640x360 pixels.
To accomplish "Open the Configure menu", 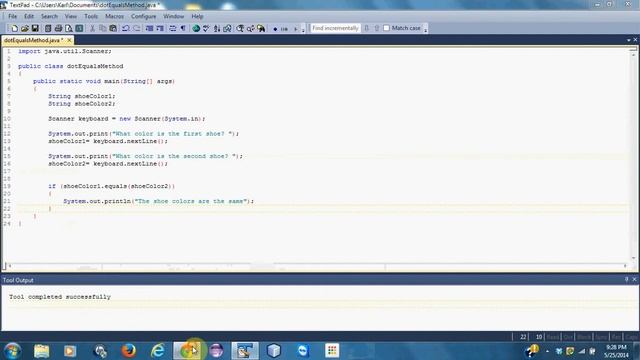I will (143, 16).
